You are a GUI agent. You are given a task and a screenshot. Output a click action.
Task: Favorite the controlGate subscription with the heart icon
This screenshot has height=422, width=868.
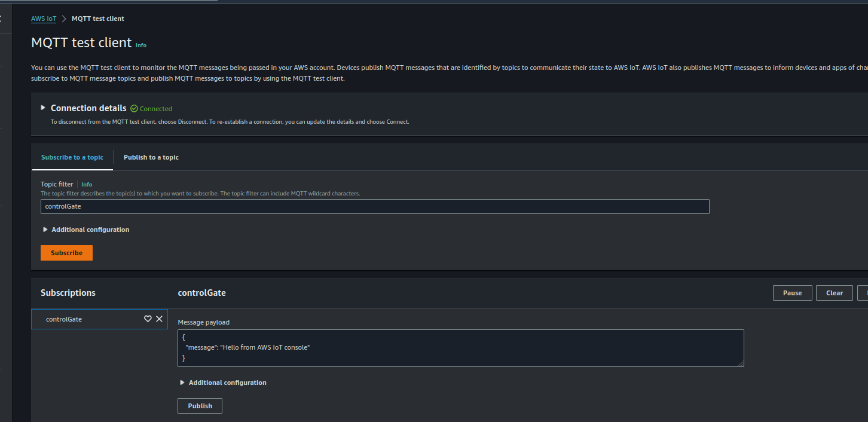[x=148, y=319]
